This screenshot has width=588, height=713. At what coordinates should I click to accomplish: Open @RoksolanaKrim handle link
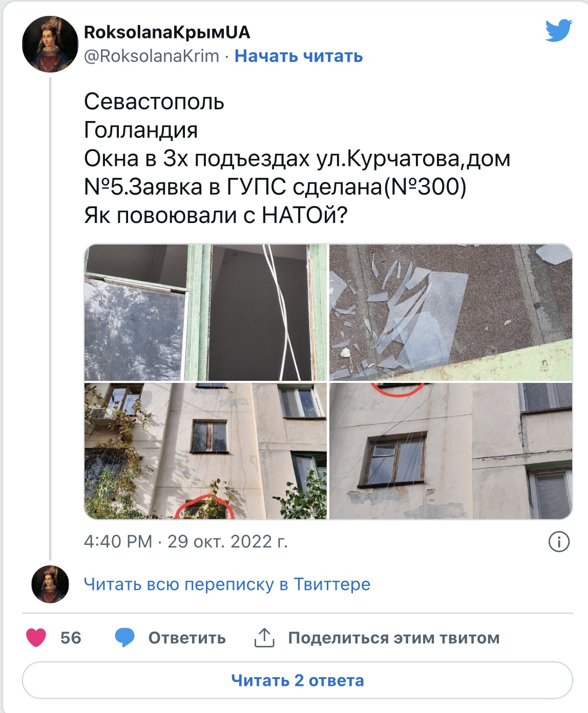(x=152, y=56)
